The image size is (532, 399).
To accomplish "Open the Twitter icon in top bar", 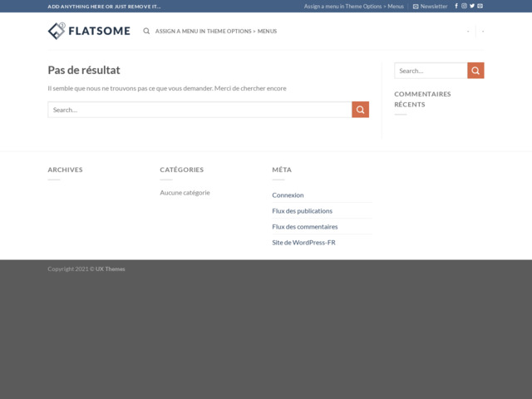I will [472, 6].
